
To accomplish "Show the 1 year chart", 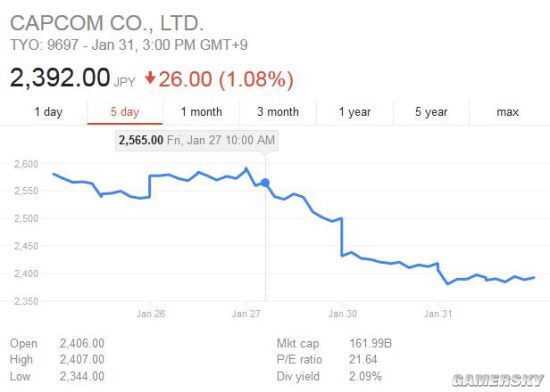I will pyautogui.click(x=355, y=112).
